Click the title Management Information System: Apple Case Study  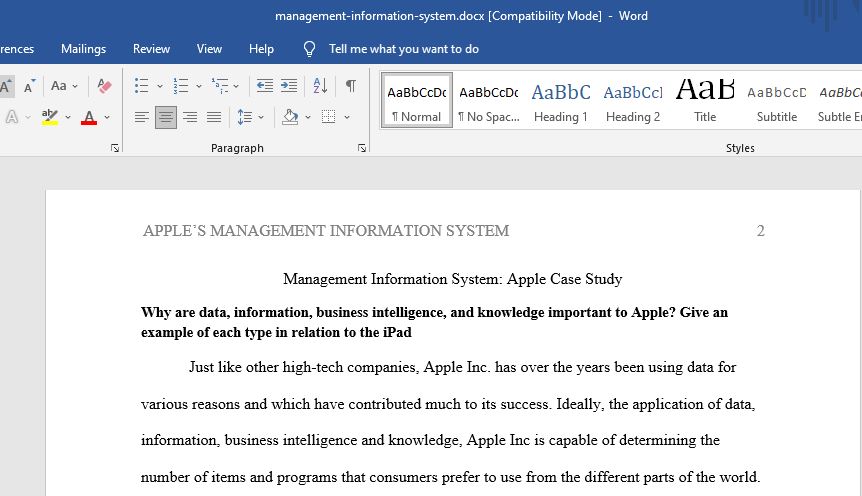click(452, 279)
